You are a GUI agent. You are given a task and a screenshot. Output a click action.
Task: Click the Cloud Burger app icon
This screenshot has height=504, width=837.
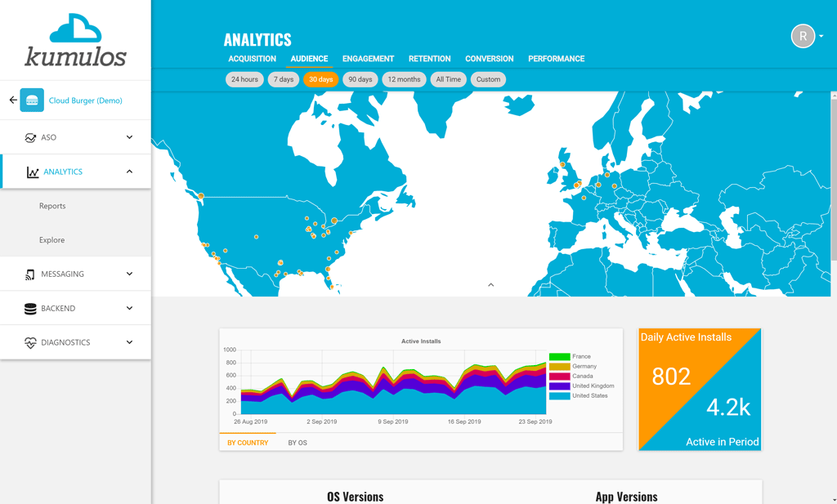click(32, 100)
